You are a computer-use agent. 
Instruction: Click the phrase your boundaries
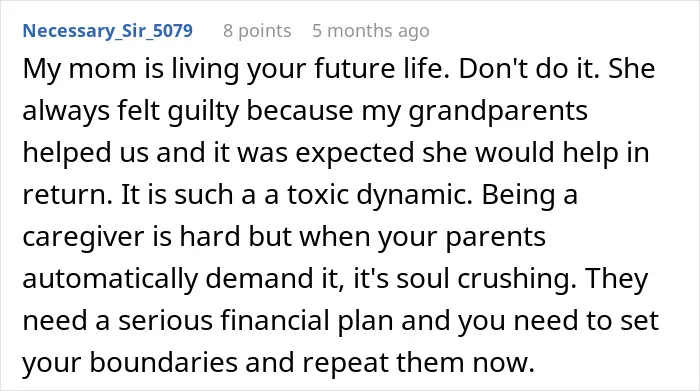(130, 363)
